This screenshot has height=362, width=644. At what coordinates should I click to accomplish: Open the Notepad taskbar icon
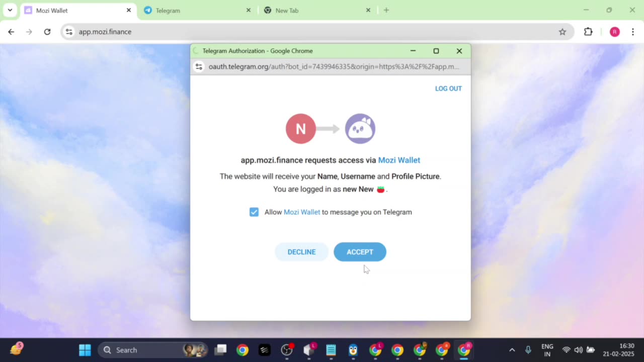(x=331, y=350)
